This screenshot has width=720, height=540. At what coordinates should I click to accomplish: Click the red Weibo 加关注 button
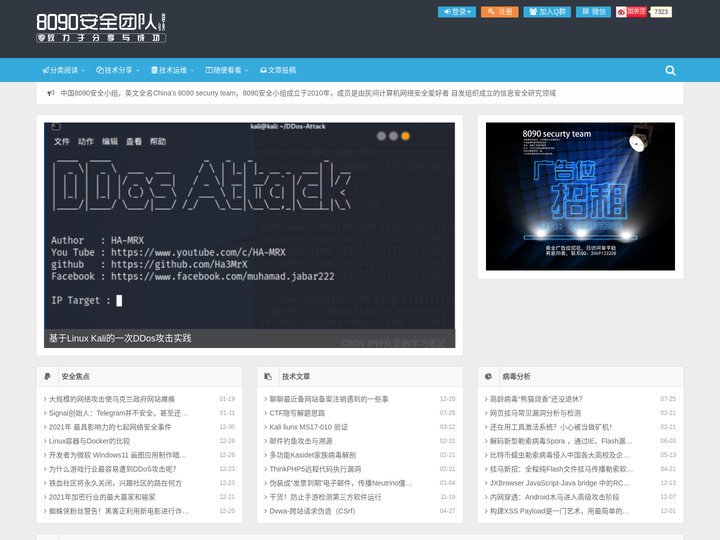pyautogui.click(x=631, y=11)
